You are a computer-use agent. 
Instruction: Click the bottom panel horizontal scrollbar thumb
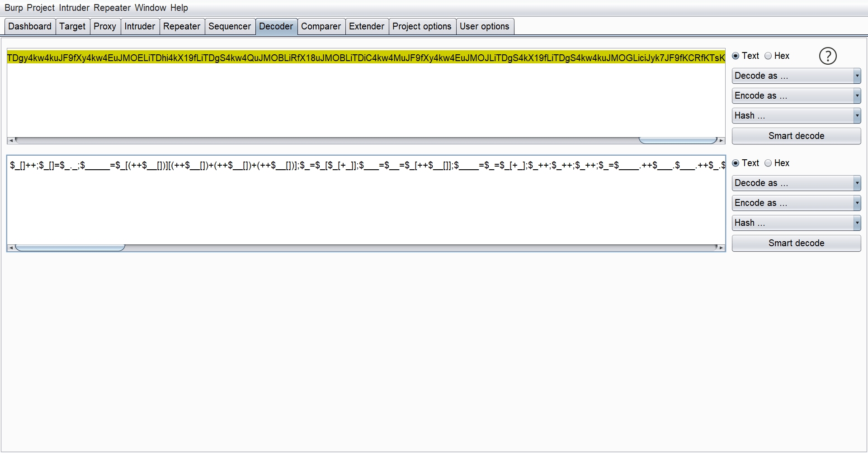coord(70,248)
